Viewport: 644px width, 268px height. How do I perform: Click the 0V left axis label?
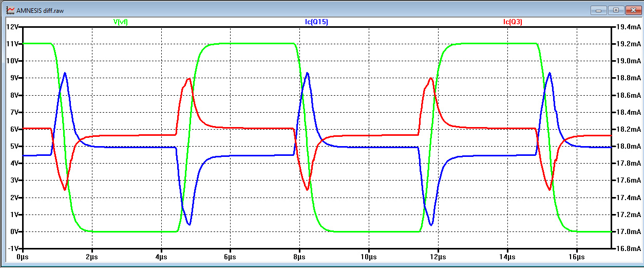click(14, 231)
